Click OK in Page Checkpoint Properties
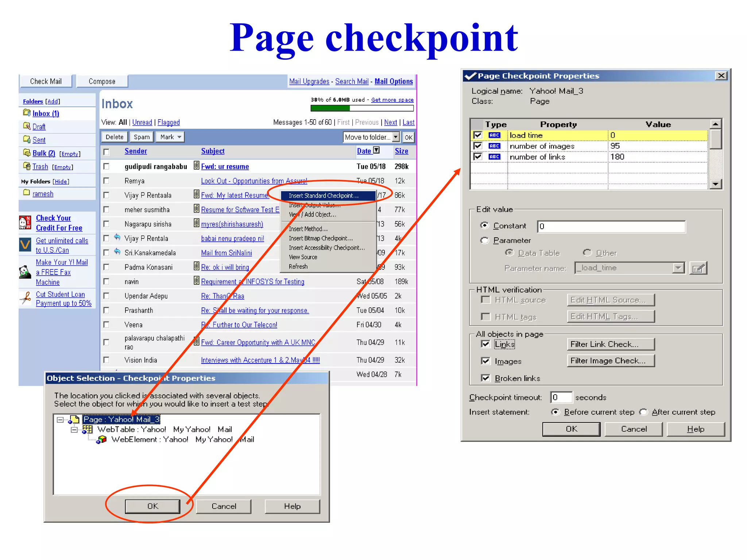 (x=571, y=429)
